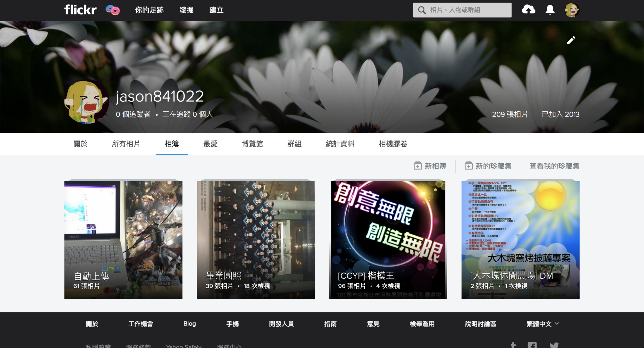
Task: Click the Facebook icon in the footer
Action: pos(532,345)
